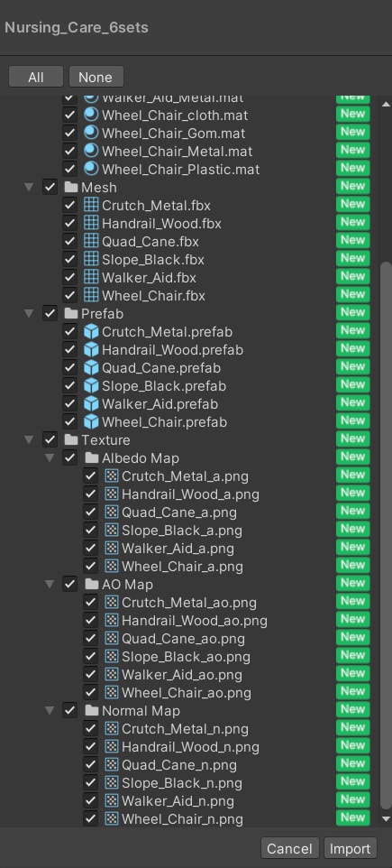The height and width of the screenshot is (868, 392).
Task: Click the folder icon of the Mesh folder
Action: pyautogui.click(x=71, y=187)
